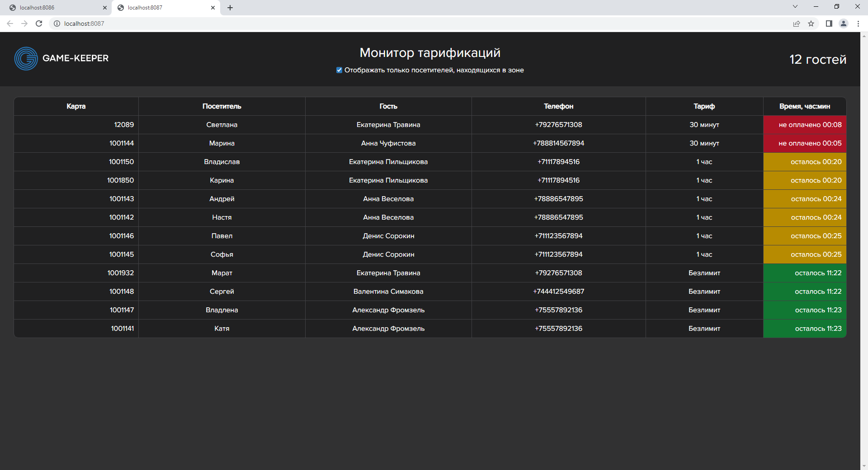Click the 'Безлимит' tariff in Сергей's row

(704, 291)
